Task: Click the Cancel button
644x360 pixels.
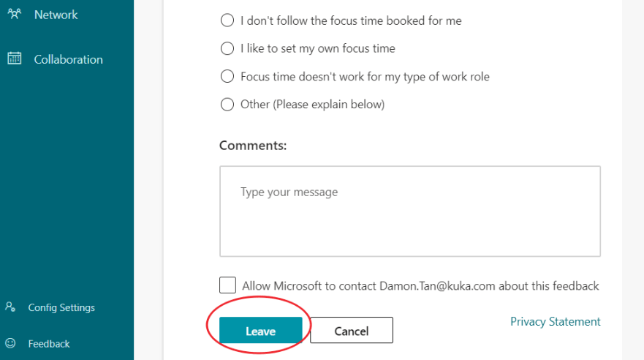Action: (352, 330)
